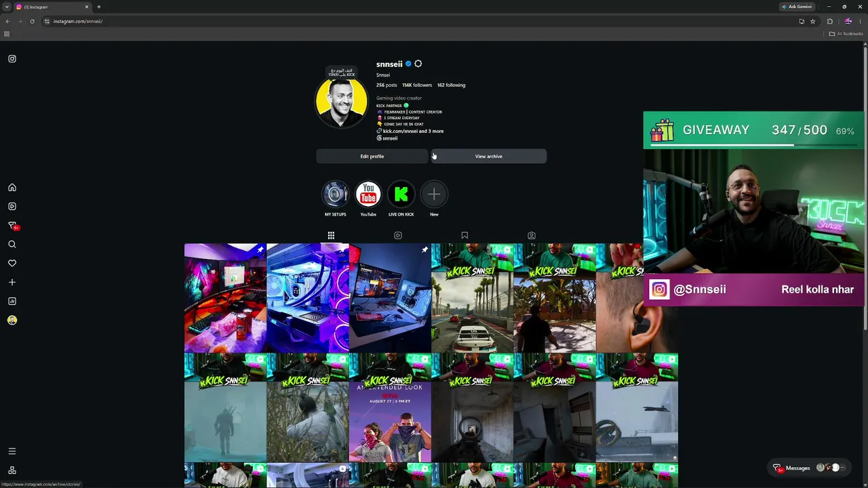
Task: Open the apps grid in bookmarks bar
Action: point(7,34)
